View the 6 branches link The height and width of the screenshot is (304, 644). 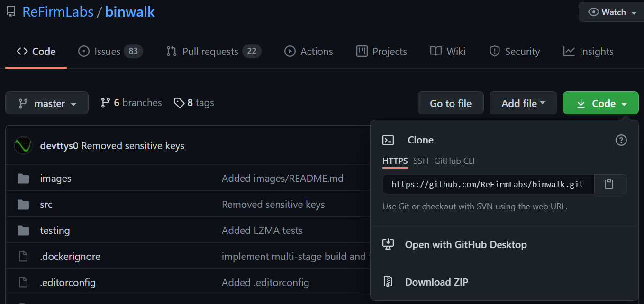(131, 103)
